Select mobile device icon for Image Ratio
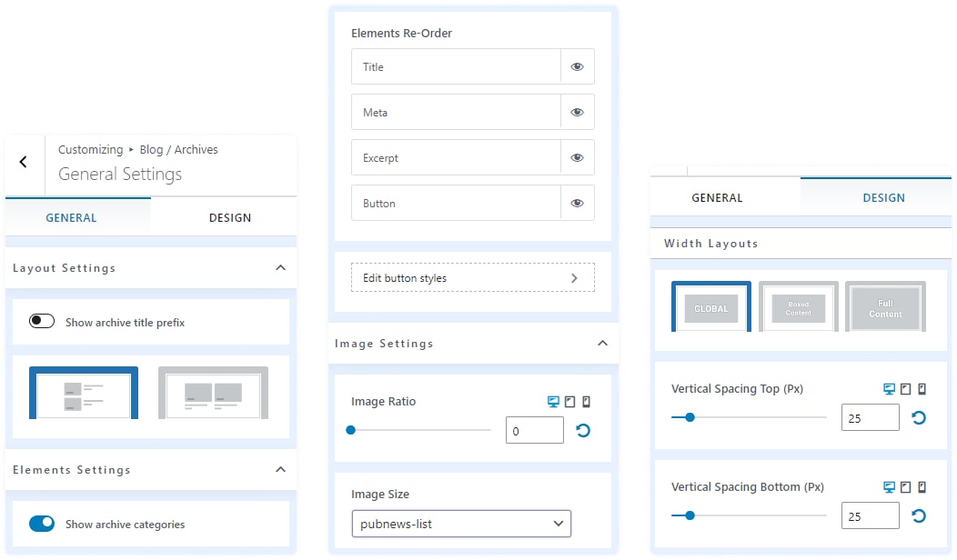This screenshot has width=957, height=560. pos(586,402)
